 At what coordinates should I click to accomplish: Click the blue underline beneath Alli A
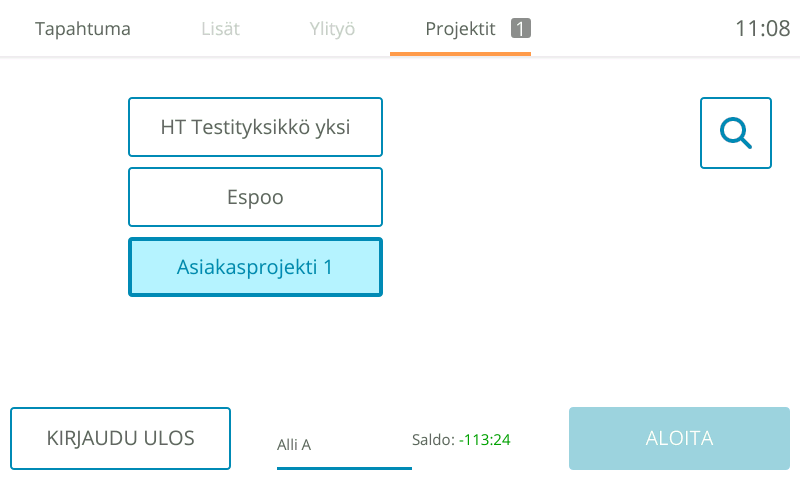pyautogui.click(x=344, y=468)
